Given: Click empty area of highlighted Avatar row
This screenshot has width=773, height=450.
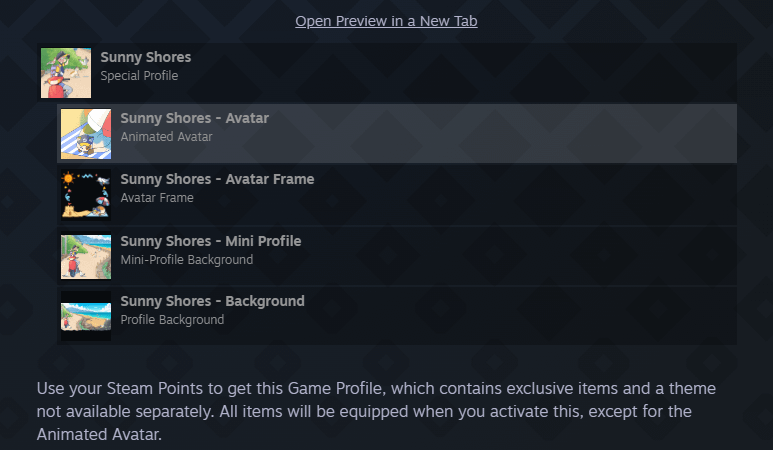Looking at the screenshot, I should (x=500, y=134).
